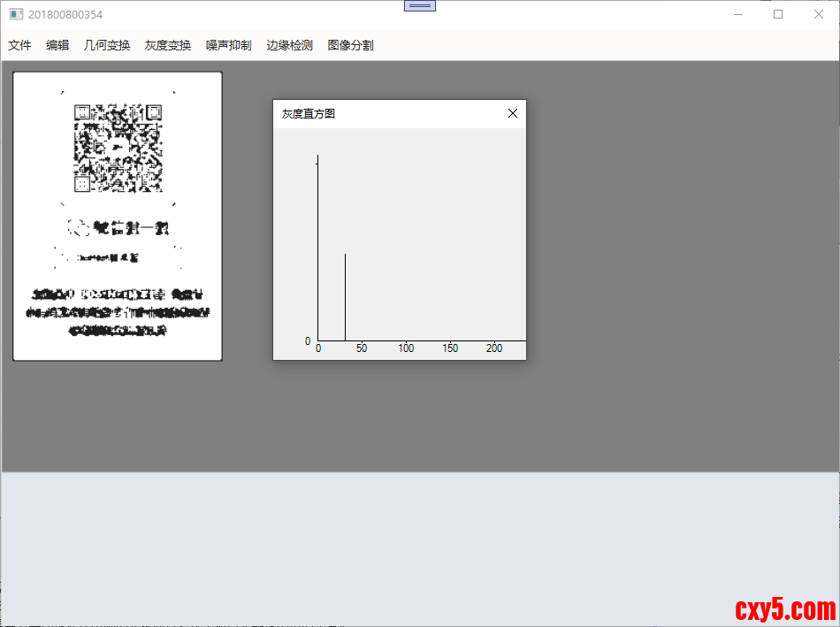The width and height of the screenshot is (840, 627).
Task: Open the 编辑 menu
Action: [x=57, y=45]
